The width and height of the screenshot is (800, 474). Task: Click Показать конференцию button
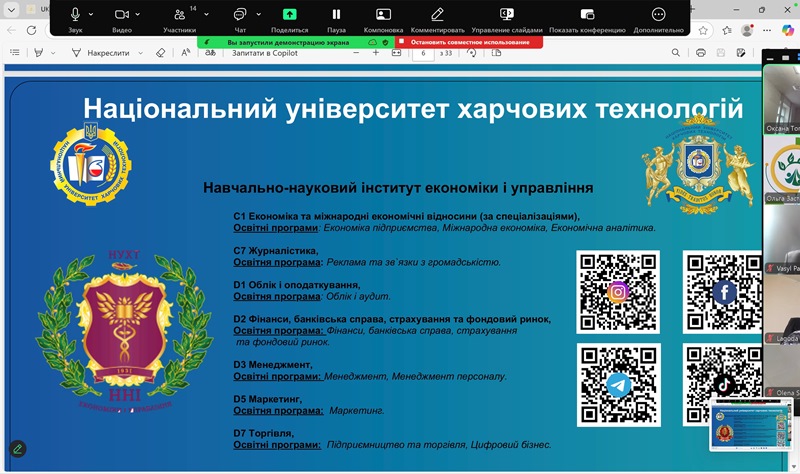(x=586, y=15)
